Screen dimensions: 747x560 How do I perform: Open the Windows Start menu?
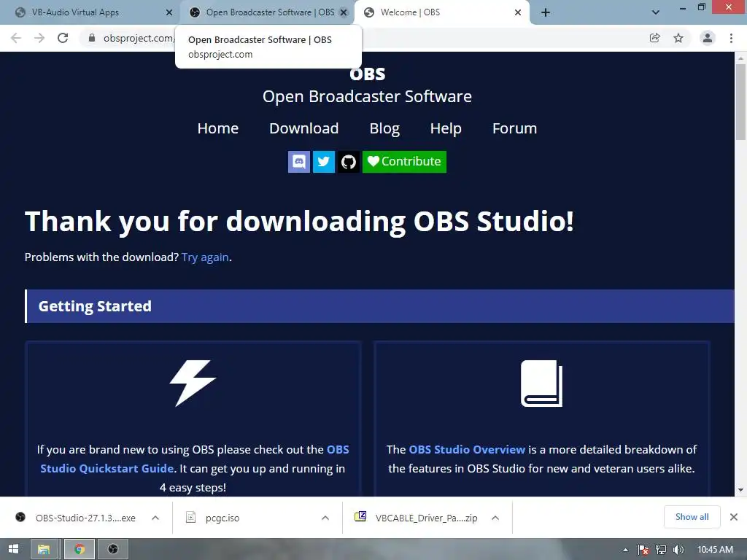coord(13,549)
